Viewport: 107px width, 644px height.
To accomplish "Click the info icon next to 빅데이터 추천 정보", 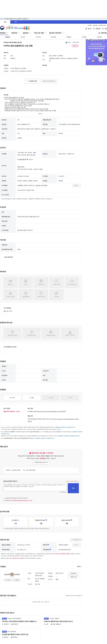I will [x=14, y=613].
